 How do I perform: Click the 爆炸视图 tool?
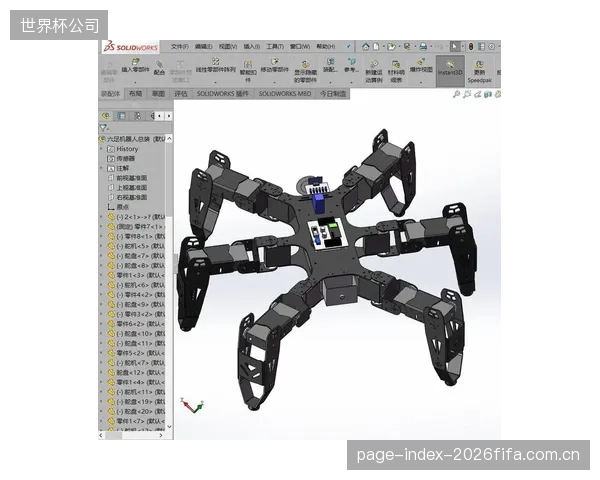421,65
